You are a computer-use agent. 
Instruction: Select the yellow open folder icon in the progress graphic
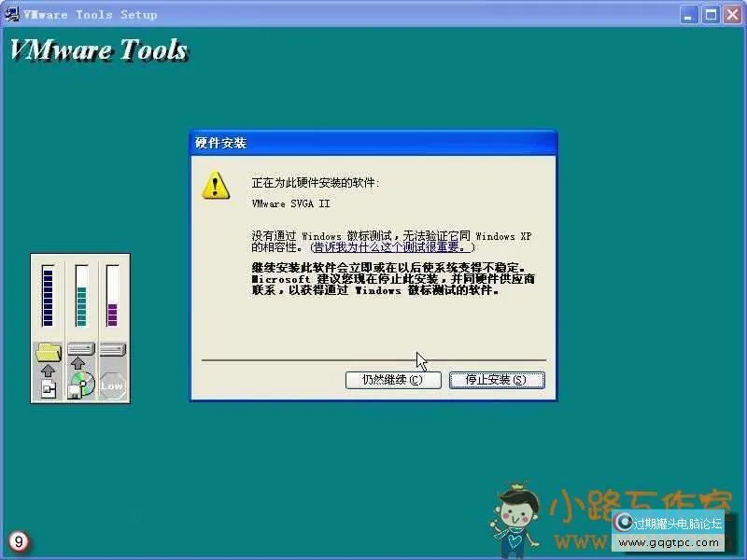point(47,351)
